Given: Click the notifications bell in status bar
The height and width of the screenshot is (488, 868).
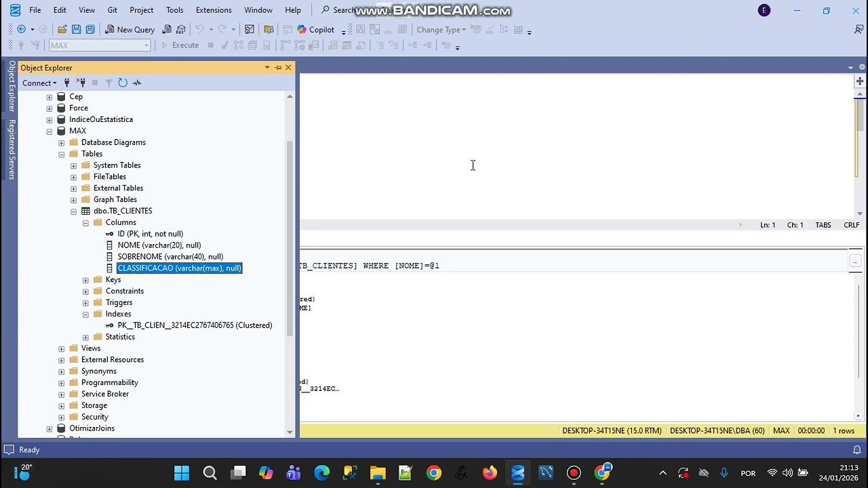Looking at the screenshot, I should coord(857,450).
